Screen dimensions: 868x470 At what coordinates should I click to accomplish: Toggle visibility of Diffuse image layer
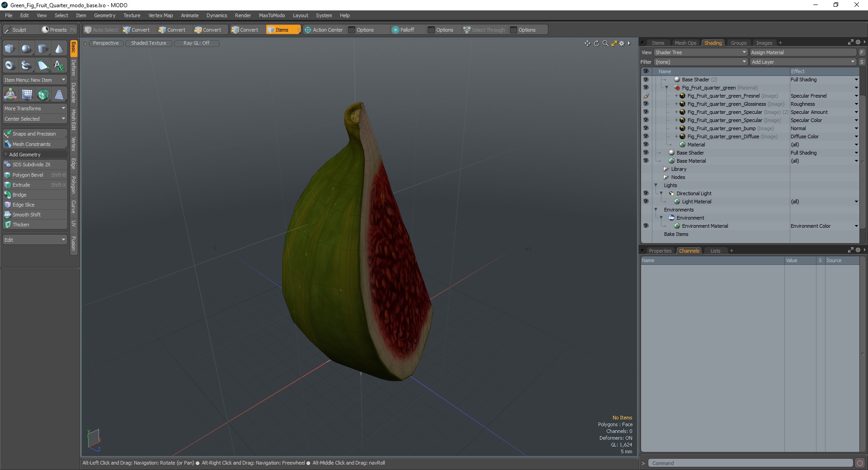[646, 136]
